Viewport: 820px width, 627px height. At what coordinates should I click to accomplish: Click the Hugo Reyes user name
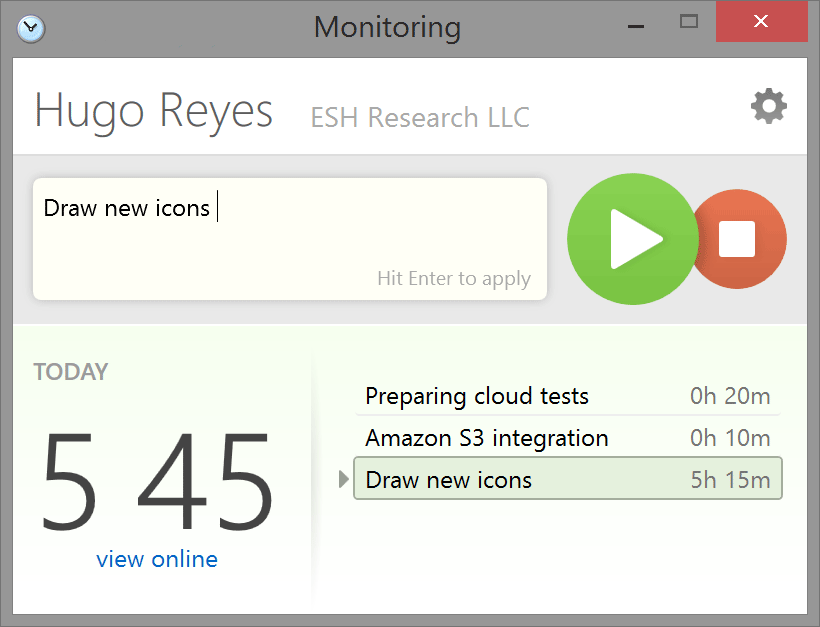pyautogui.click(x=154, y=111)
